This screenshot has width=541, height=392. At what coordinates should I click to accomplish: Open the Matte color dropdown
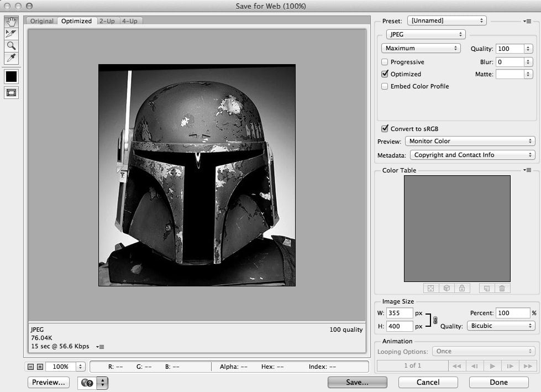[x=528, y=74]
